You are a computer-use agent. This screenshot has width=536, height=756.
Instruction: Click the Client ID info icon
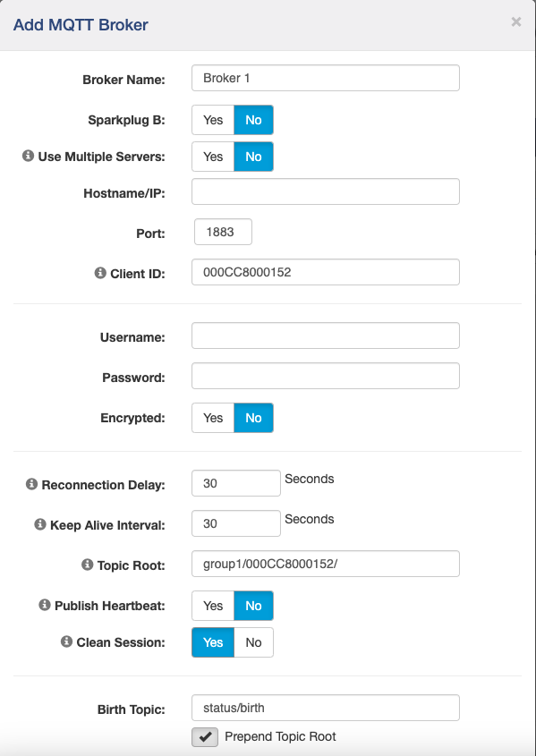(x=100, y=272)
